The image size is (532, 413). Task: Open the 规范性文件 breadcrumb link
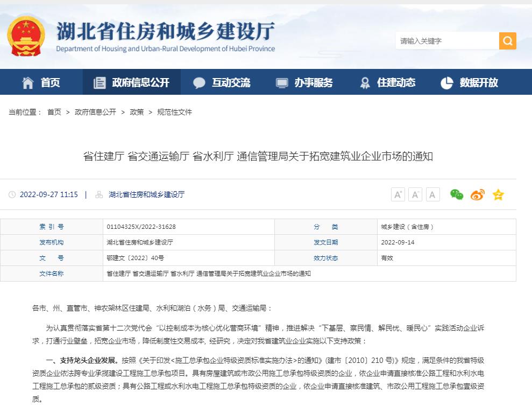point(174,112)
